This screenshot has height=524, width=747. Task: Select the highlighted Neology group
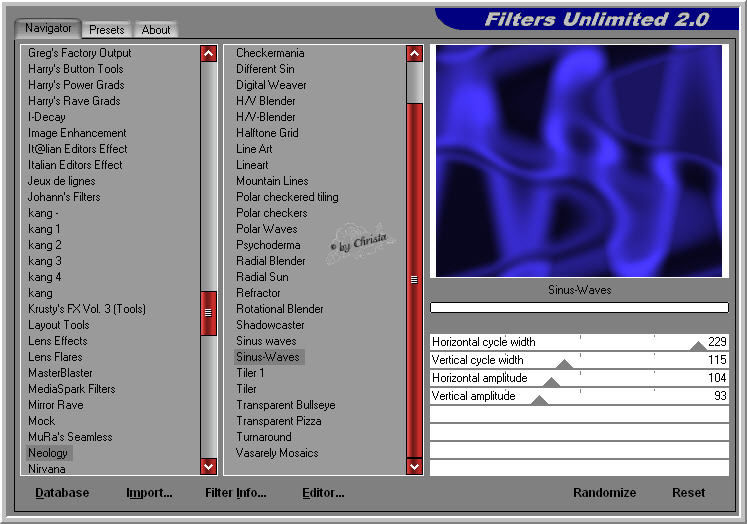(48, 453)
